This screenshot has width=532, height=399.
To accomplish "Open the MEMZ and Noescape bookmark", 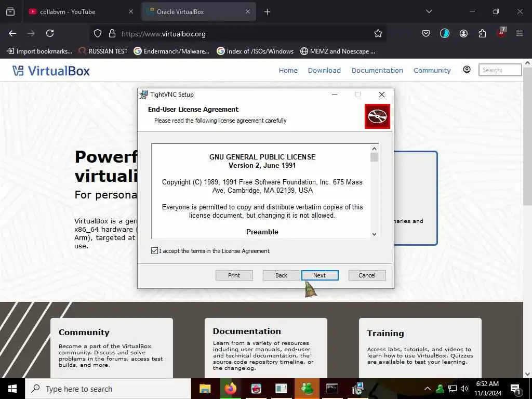I will click(x=338, y=51).
